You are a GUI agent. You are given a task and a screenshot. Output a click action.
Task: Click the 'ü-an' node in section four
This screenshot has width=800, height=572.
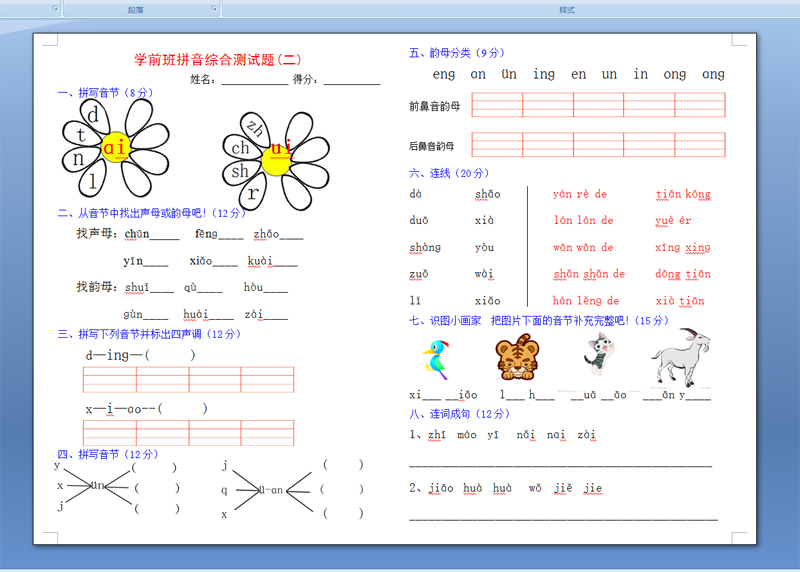tap(270, 490)
